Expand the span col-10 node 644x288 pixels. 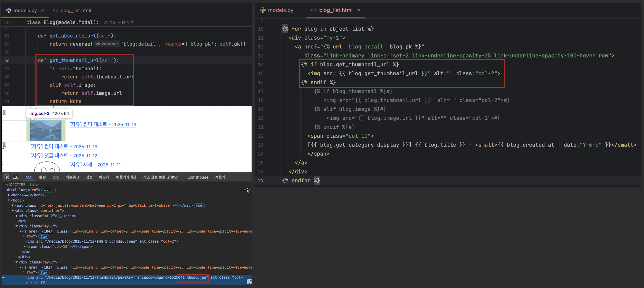(x=24, y=246)
